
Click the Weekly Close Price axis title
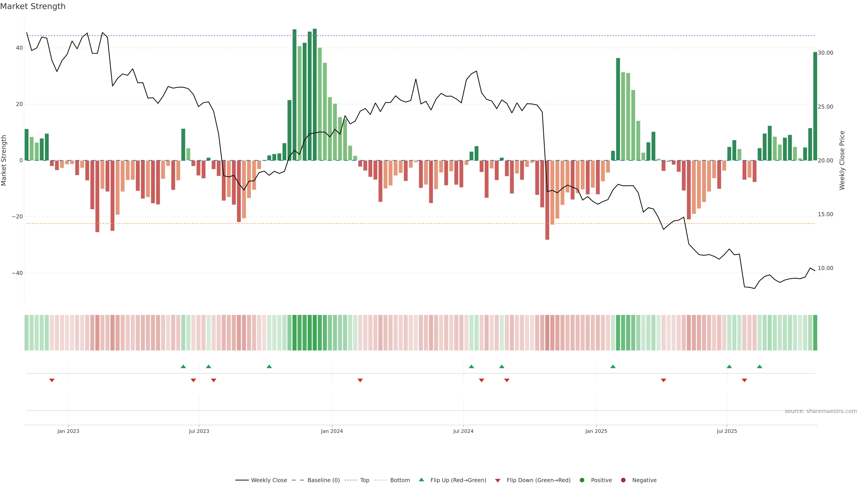tap(842, 160)
